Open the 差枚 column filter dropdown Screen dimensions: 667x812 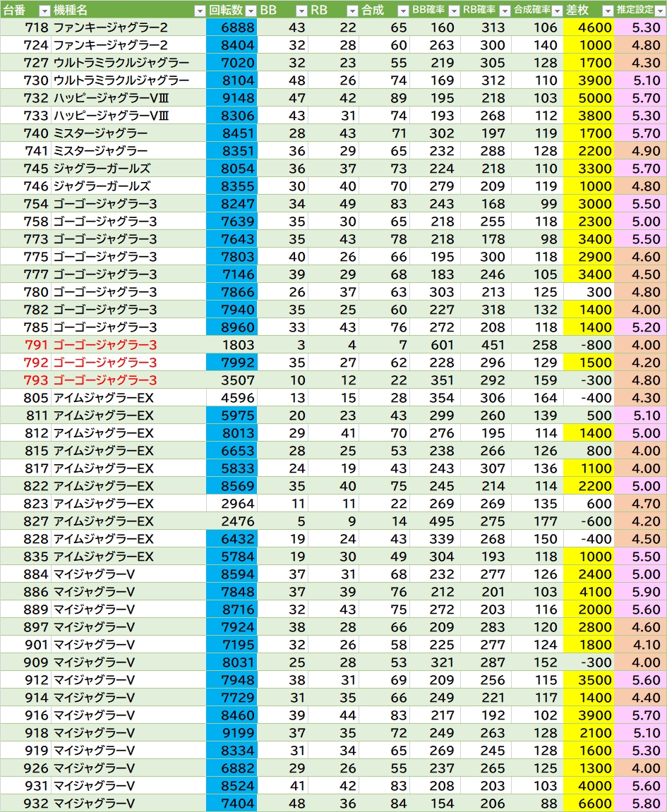tap(608, 11)
